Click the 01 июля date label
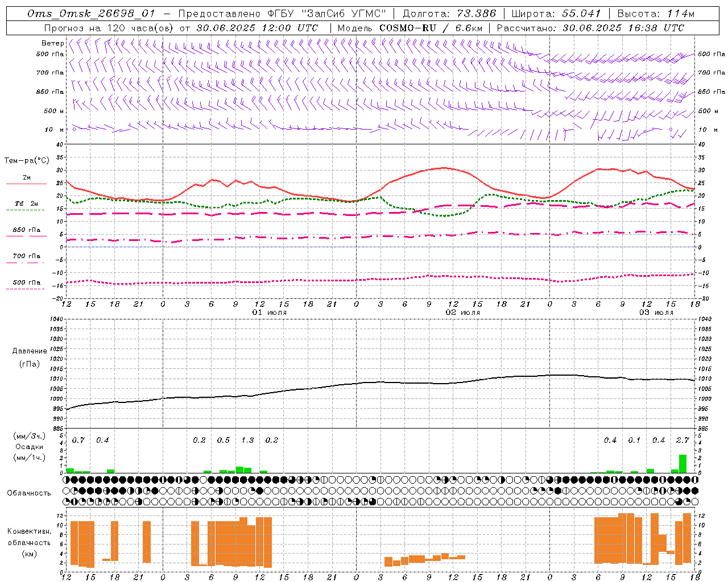 point(270,313)
